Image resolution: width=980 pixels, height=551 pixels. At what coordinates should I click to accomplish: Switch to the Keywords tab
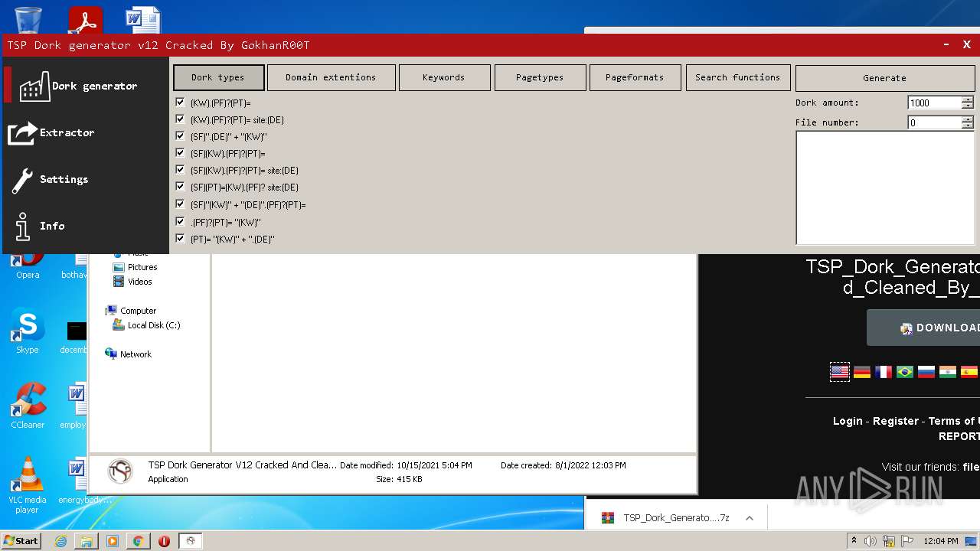444,77
